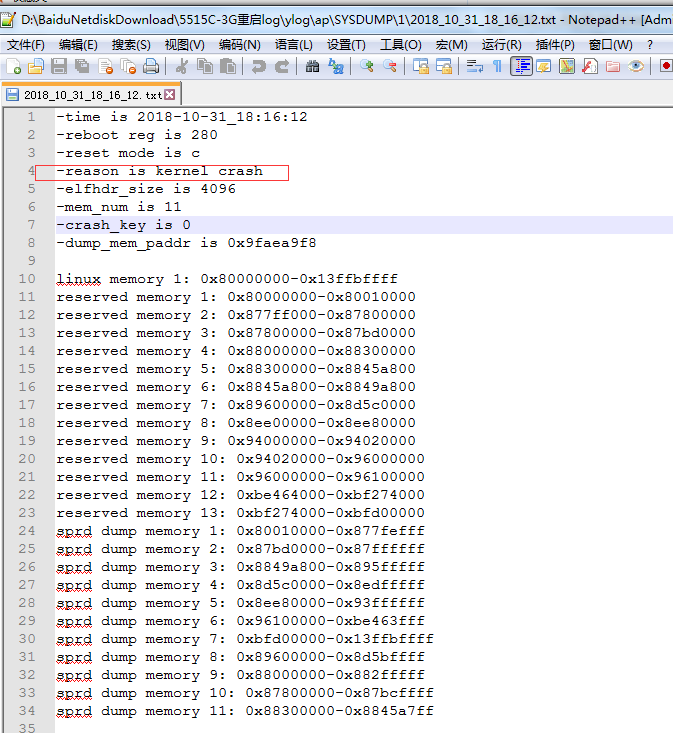673x733 pixels.
Task: Open the 编辑(E) menu
Action: pos(78,45)
